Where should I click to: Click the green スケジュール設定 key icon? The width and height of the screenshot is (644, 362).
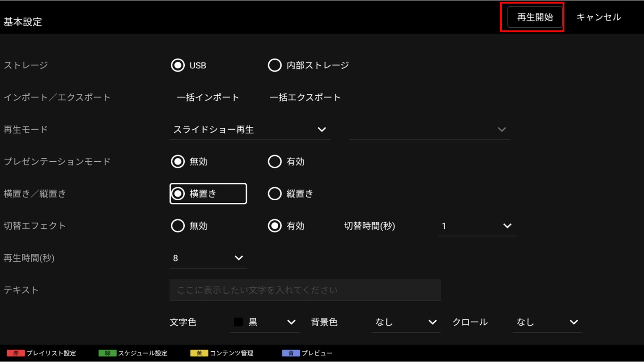tap(107, 353)
